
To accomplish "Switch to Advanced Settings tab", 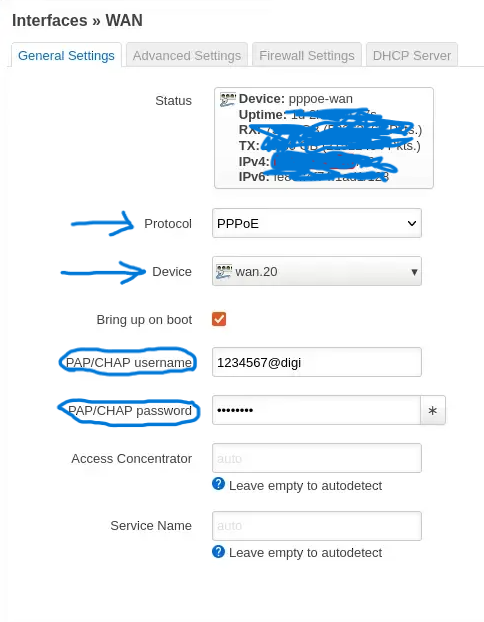I will coord(187,56).
